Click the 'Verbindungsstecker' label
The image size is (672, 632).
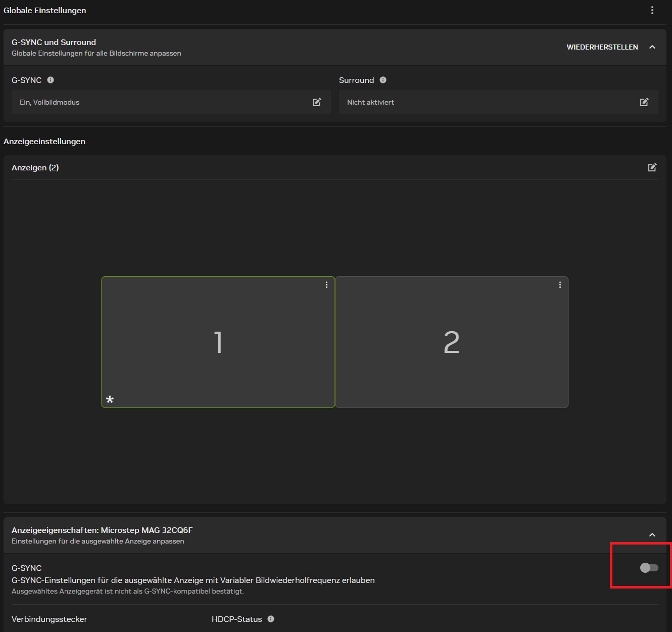[50, 619]
